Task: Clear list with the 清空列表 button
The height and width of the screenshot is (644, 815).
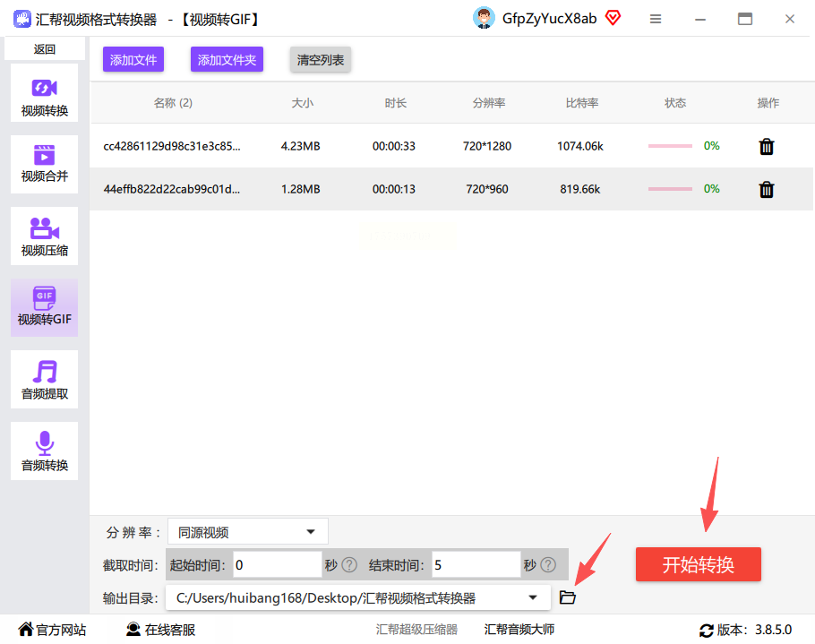Action: [321, 60]
